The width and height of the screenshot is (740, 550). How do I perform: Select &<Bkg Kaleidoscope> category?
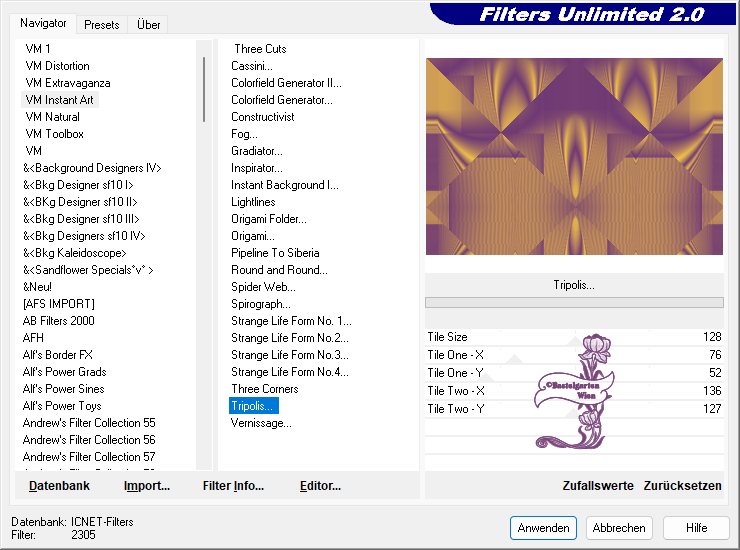75,253
